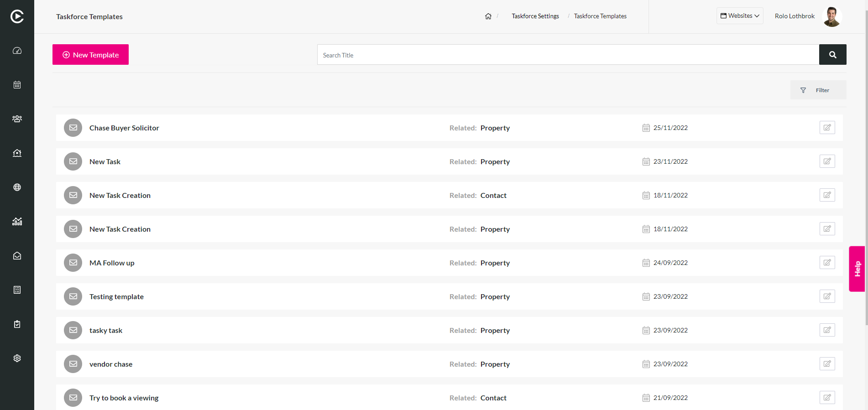
Task: Edit the vendor chase template
Action: click(827, 364)
